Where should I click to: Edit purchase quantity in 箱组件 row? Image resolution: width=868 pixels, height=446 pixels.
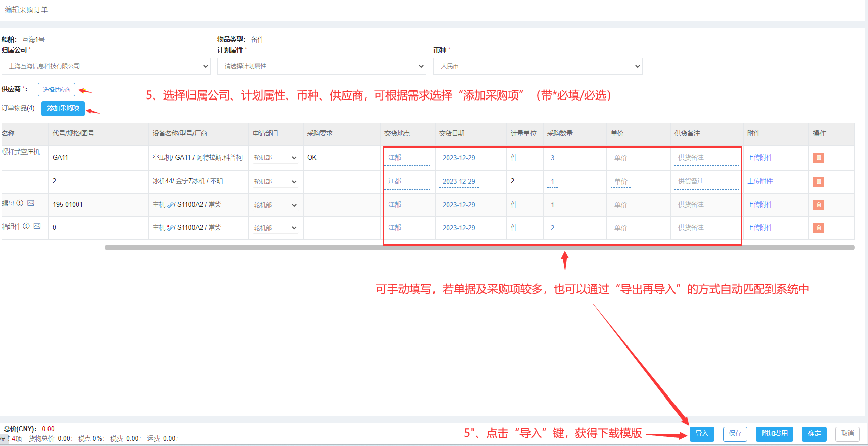click(x=552, y=228)
